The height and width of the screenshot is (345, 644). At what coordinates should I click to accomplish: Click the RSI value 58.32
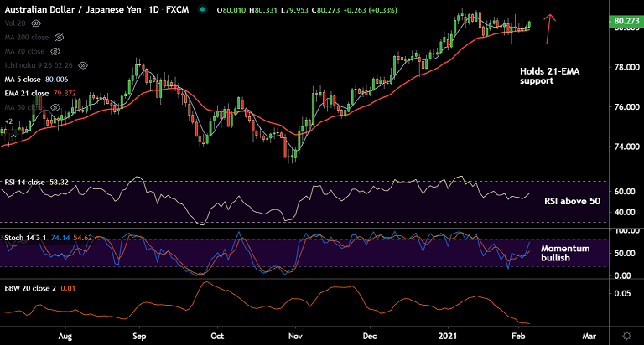point(60,182)
